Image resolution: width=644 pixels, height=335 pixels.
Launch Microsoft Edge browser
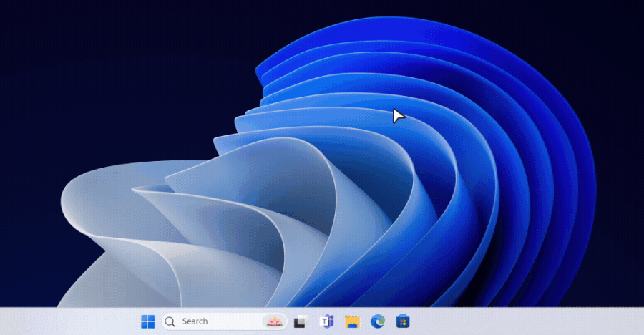tap(377, 321)
